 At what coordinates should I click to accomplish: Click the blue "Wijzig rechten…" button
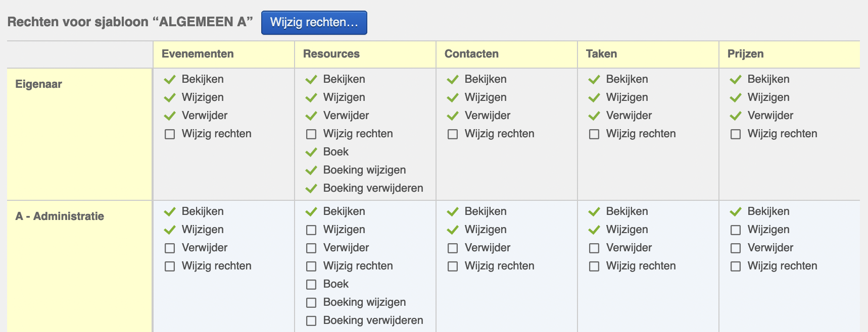(314, 23)
